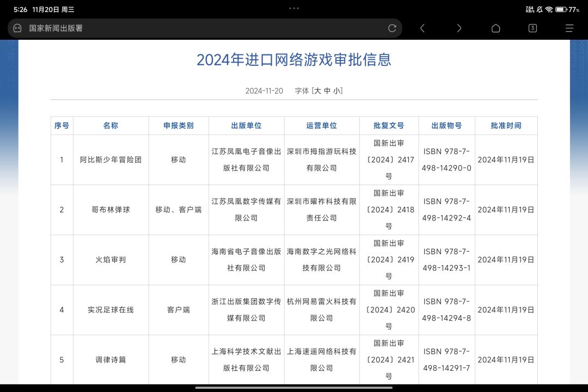Set font size to 大
The width and height of the screenshot is (588, 392).
point(317,91)
